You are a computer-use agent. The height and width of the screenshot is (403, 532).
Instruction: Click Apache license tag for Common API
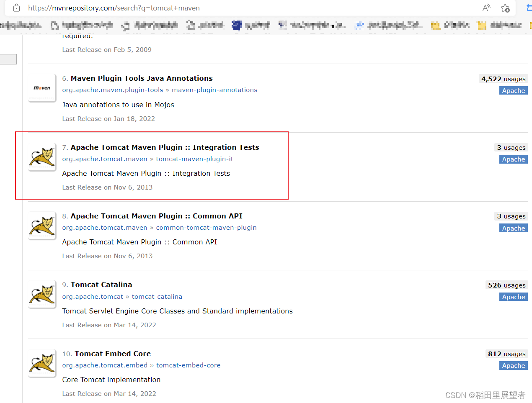(514, 228)
